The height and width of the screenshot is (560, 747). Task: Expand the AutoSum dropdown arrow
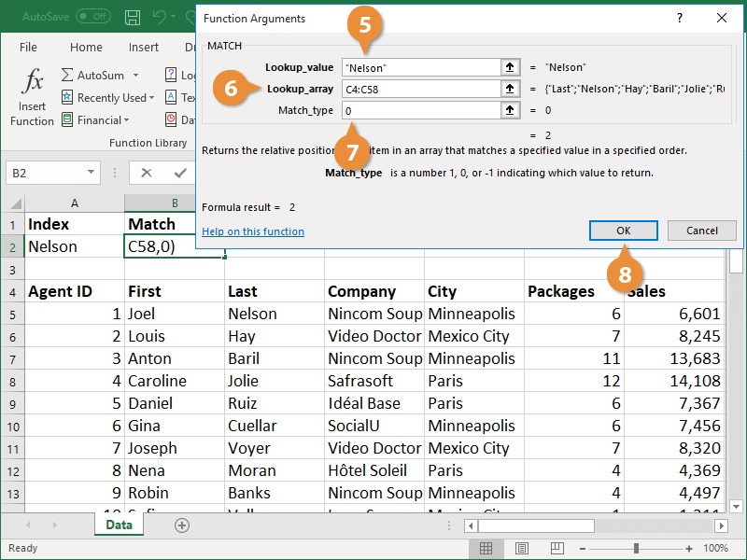135,75
